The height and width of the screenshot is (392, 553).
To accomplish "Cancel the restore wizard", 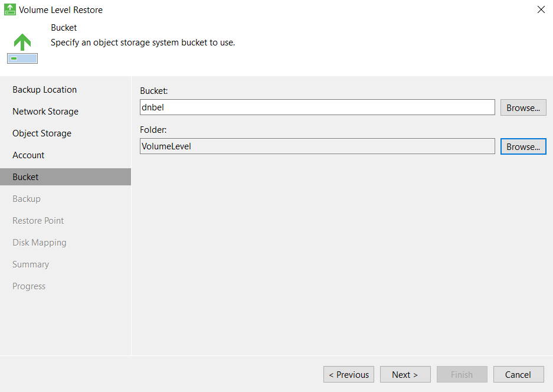I will tap(518, 374).
